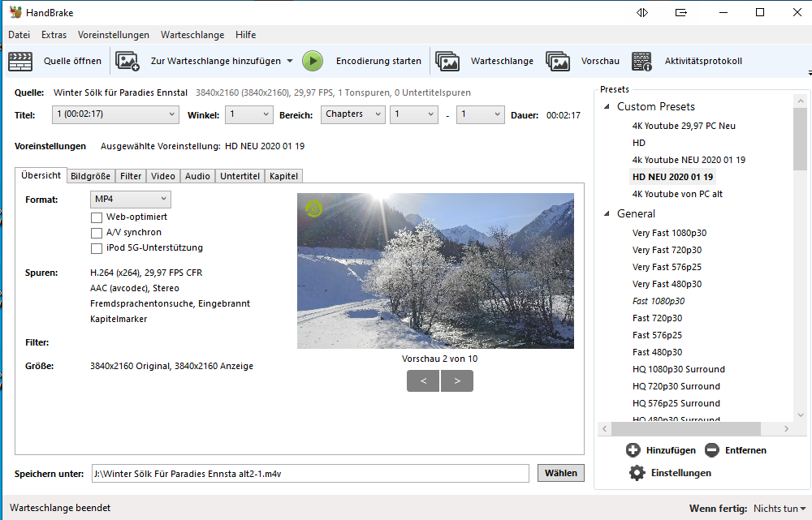Screen dimensions: 812x520
Task: Toggle the A/V synchron checkbox
Action: [x=97, y=233]
